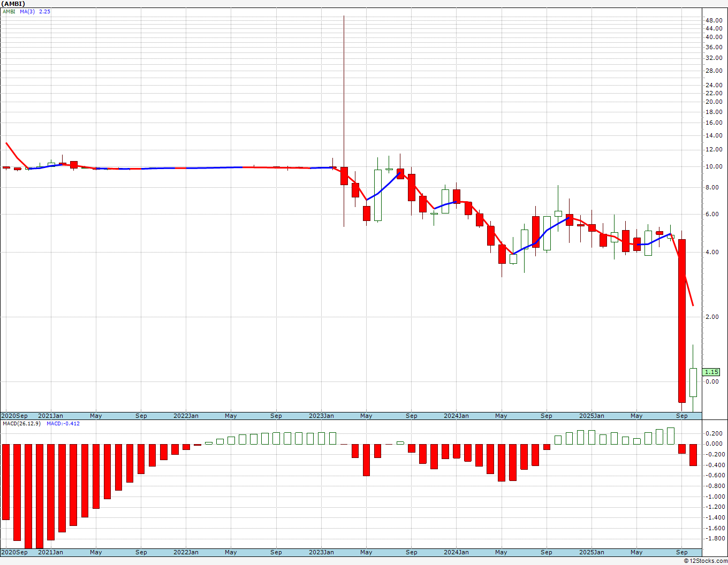
Task: Click the 40.00 price axis label
Action: tap(714, 37)
